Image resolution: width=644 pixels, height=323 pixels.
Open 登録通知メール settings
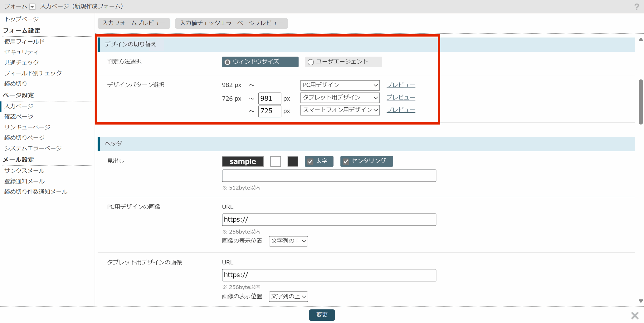(x=24, y=181)
